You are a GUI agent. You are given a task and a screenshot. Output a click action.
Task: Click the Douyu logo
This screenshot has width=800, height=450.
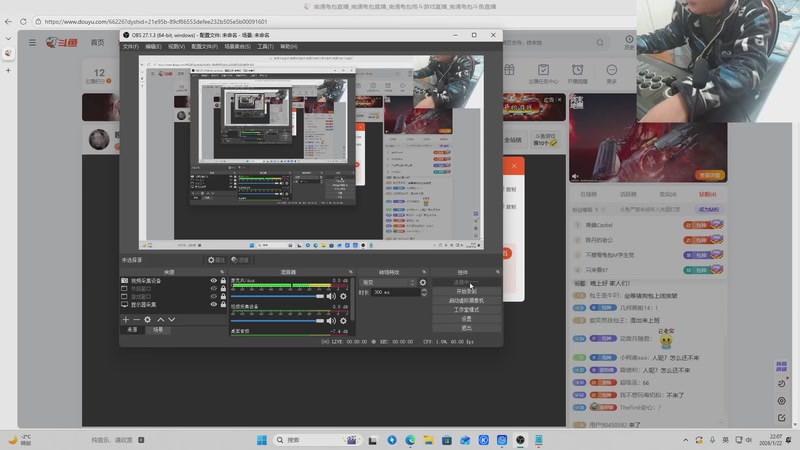tap(61, 42)
